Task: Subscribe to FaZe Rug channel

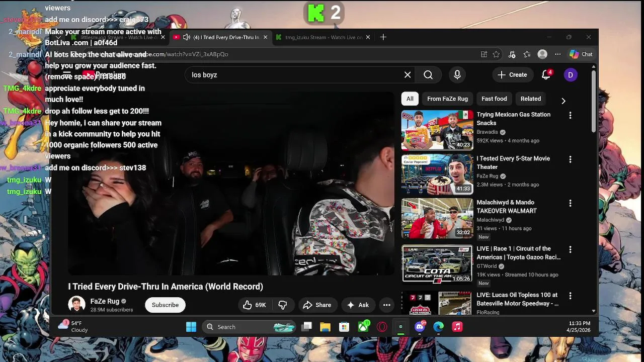Action: [165, 305]
